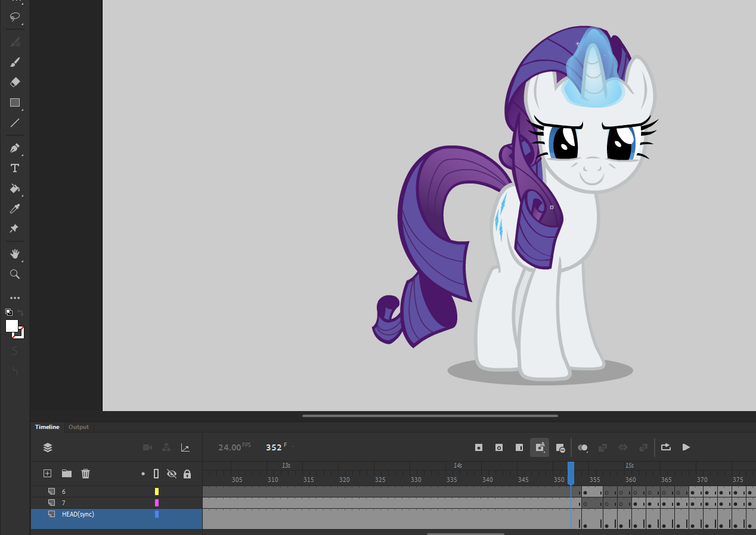Select the Zoom magnifier tool

(x=15, y=274)
